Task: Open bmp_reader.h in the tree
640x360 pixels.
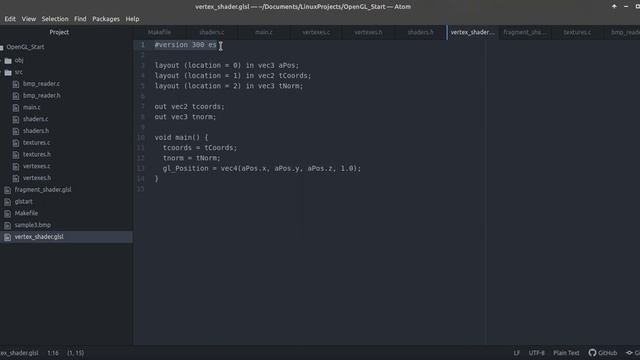Action: click(42, 96)
